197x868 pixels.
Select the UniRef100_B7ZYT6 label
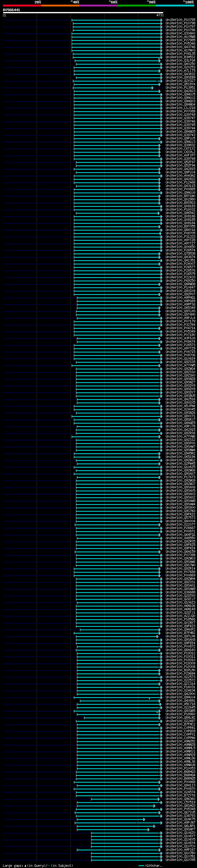pos(180,796)
